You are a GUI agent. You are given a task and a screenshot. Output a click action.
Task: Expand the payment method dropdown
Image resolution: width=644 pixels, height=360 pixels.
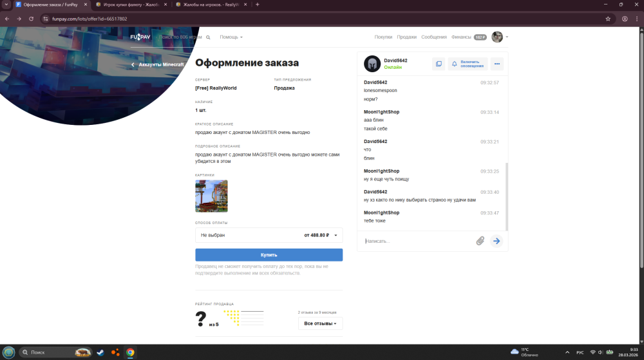[269, 235]
